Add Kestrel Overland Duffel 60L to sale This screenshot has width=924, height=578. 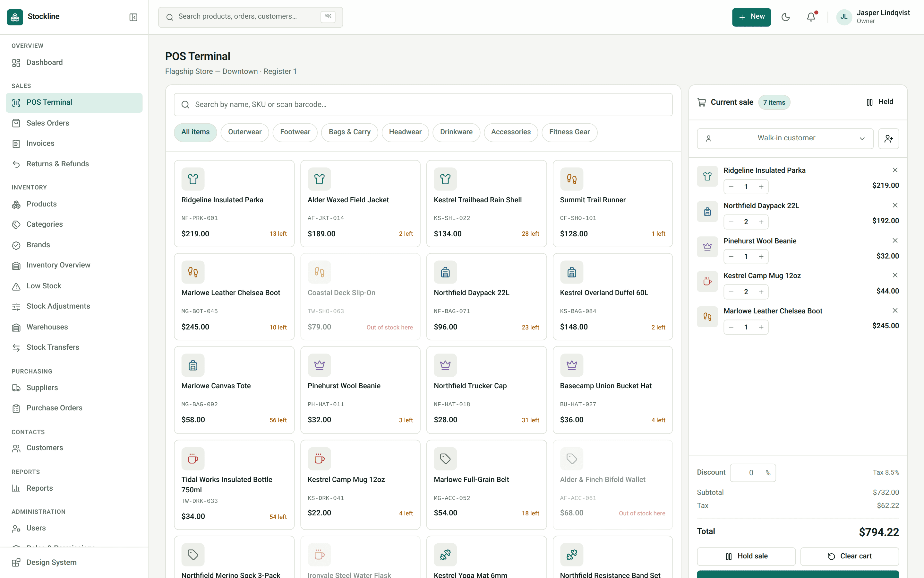(x=612, y=297)
